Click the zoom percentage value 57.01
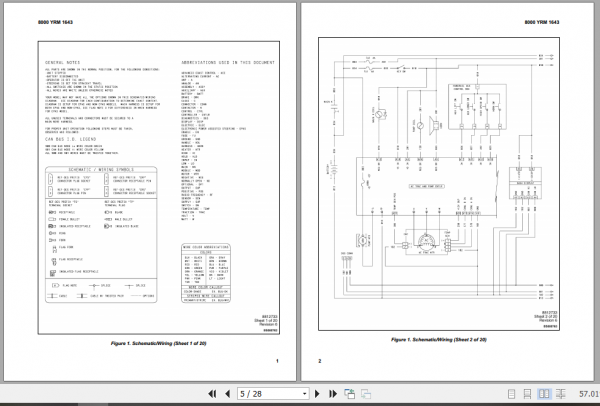The image size is (600, 406). (589, 394)
